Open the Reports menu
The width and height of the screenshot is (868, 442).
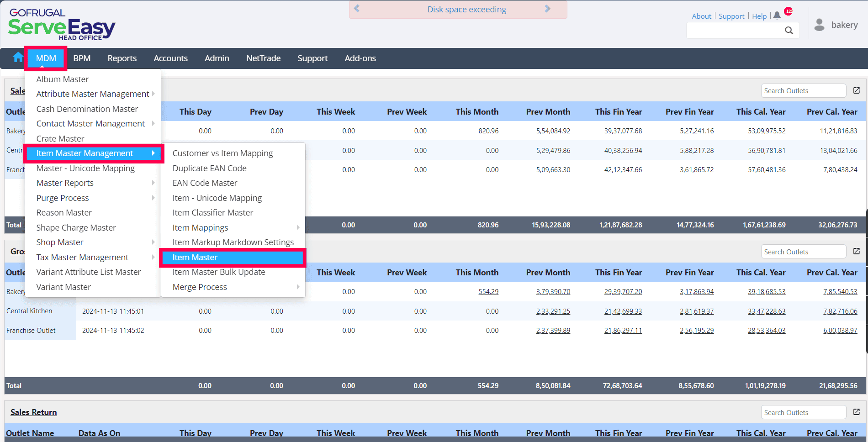[x=122, y=58]
